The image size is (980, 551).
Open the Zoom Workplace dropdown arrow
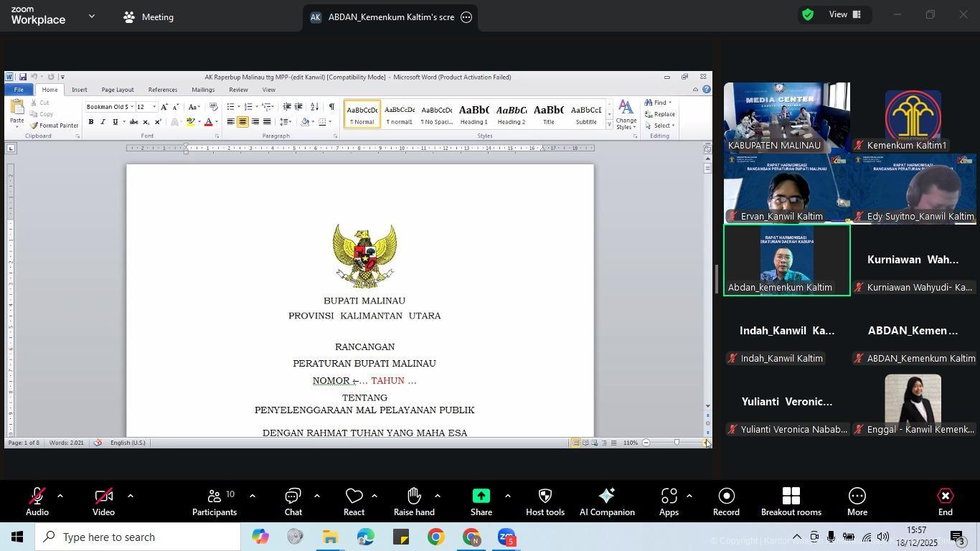[91, 16]
